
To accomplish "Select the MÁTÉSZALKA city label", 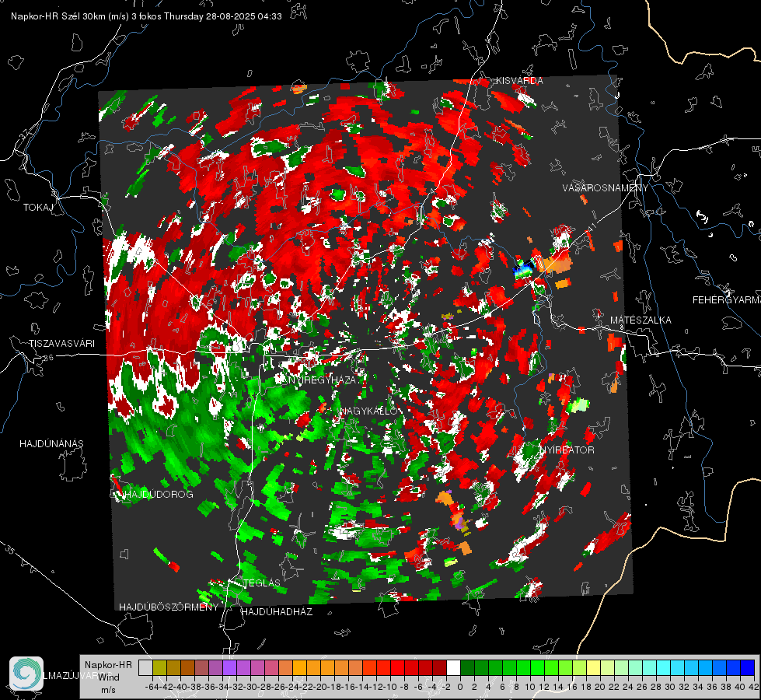I will click(641, 320).
